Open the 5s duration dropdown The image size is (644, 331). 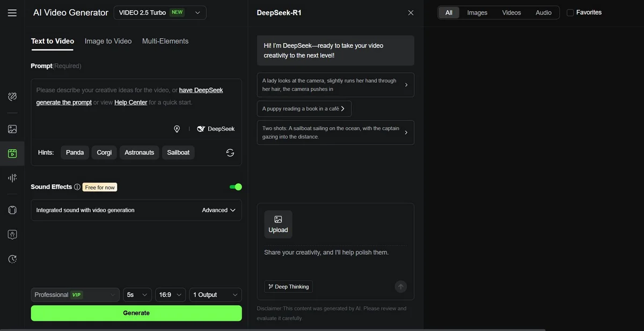coord(137,295)
